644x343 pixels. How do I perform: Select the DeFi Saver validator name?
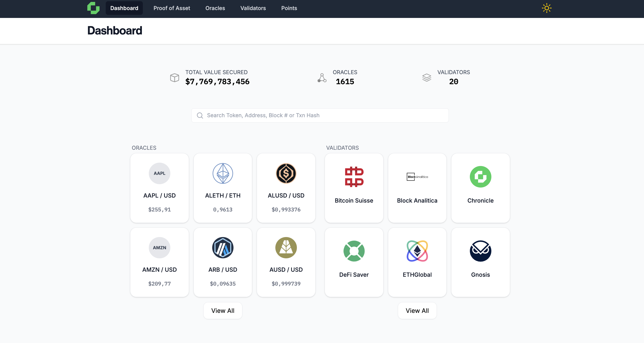[x=354, y=275]
